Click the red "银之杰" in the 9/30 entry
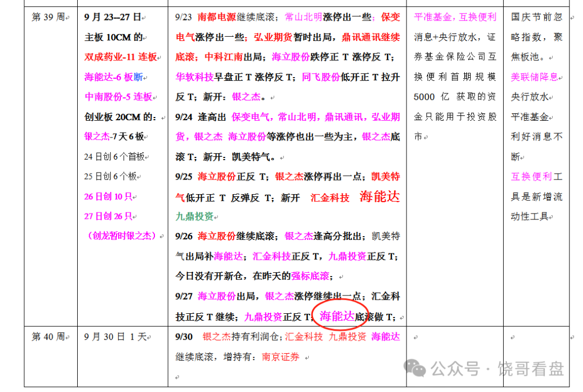Screen dimensions: 583x392 (217, 337)
